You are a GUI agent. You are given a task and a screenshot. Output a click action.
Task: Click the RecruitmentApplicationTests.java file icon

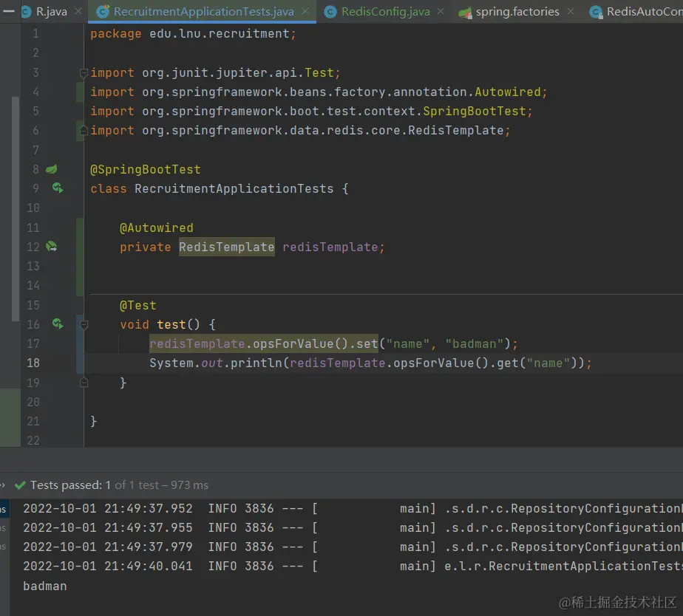tap(103, 12)
